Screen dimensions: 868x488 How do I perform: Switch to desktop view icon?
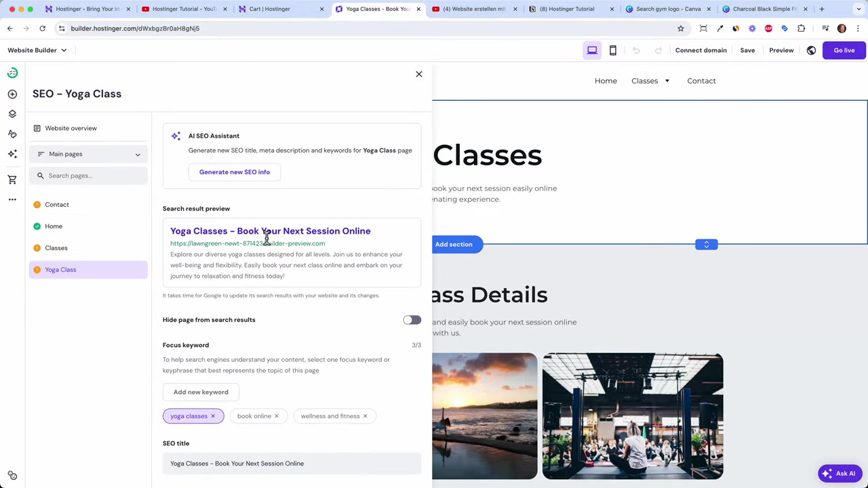(592, 50)
